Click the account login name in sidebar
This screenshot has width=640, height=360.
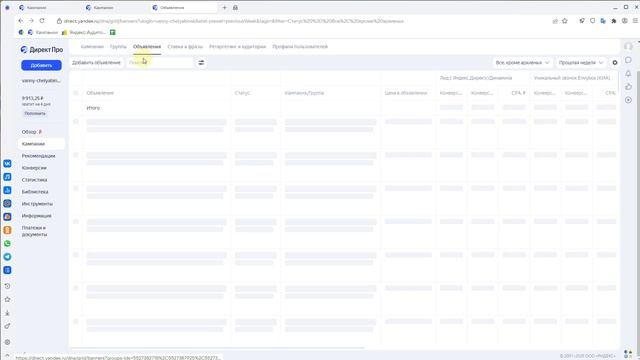click(x=41, y=81)
